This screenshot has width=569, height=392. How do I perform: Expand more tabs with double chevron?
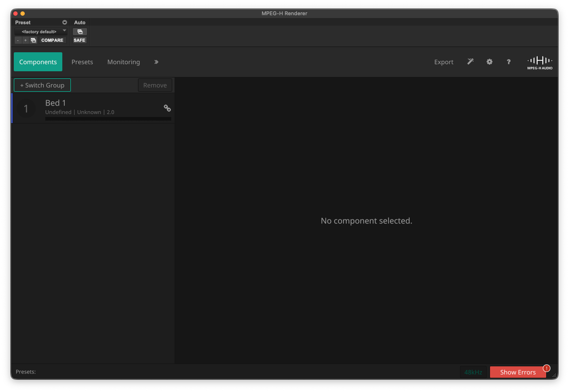[157, 62]
